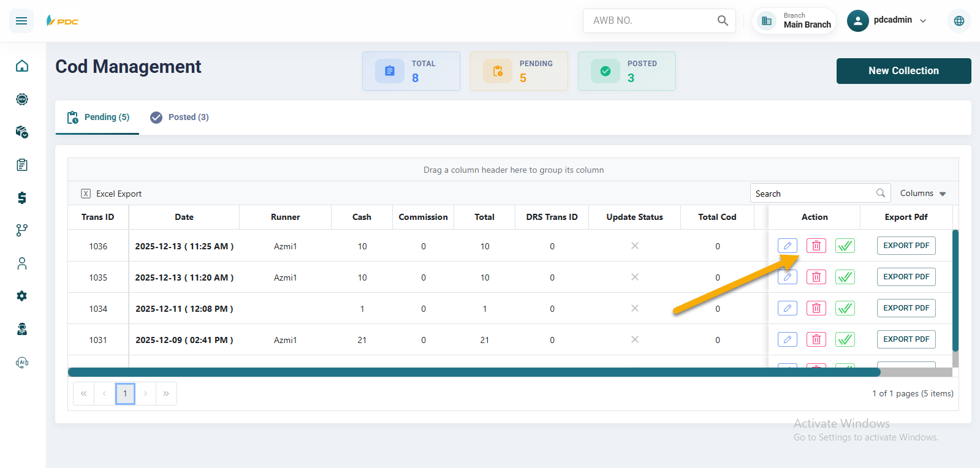This screenshot has height=468, width=980.
Task: Mark transaction 1034 posted with green double-check
Action: (845, 308)
